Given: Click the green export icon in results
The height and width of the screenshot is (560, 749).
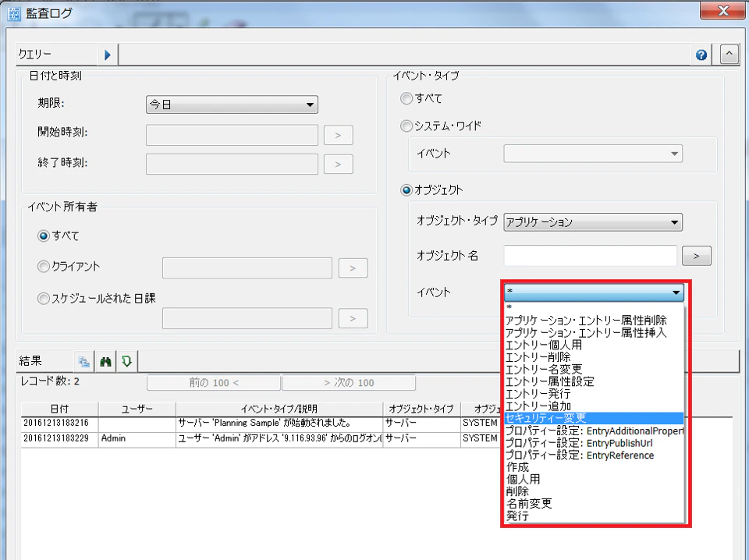Looking at the screenshot, I should tap(126, 362).
